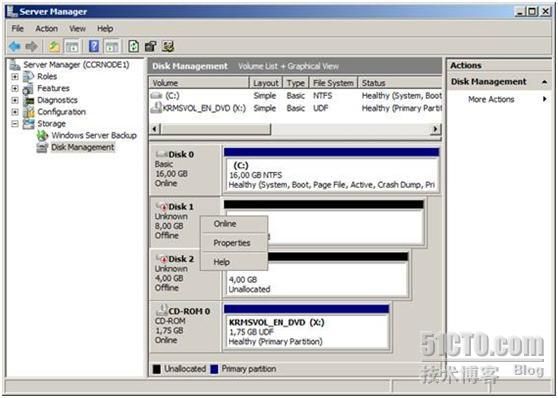This screenshot has height=398, width=558.
Task: Expand the Configuration node
Action: [x=15, y=112]
